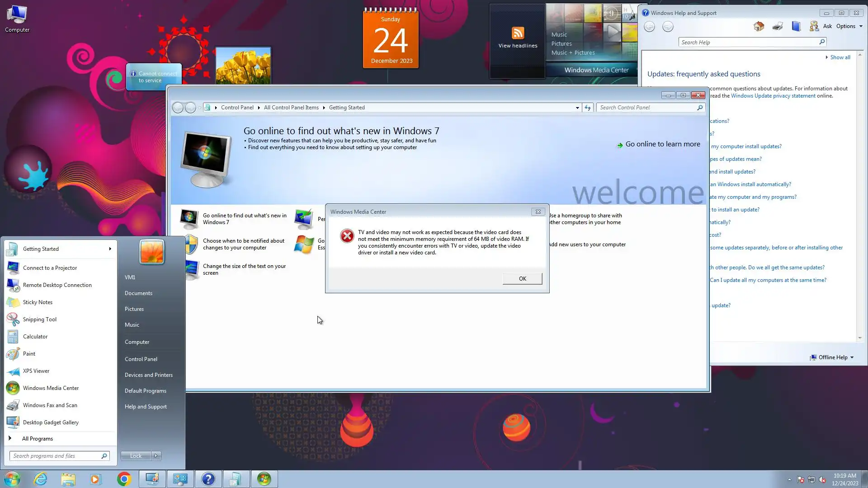Open the address bar history dropdown
This screenshot has height=488, width=868.
[x=577, y=108]
